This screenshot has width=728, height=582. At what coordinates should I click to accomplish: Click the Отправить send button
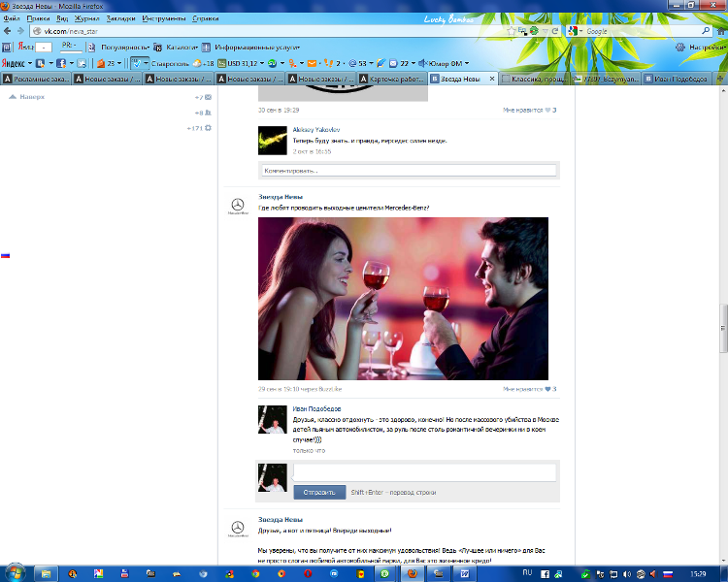(x=319, y=492)
